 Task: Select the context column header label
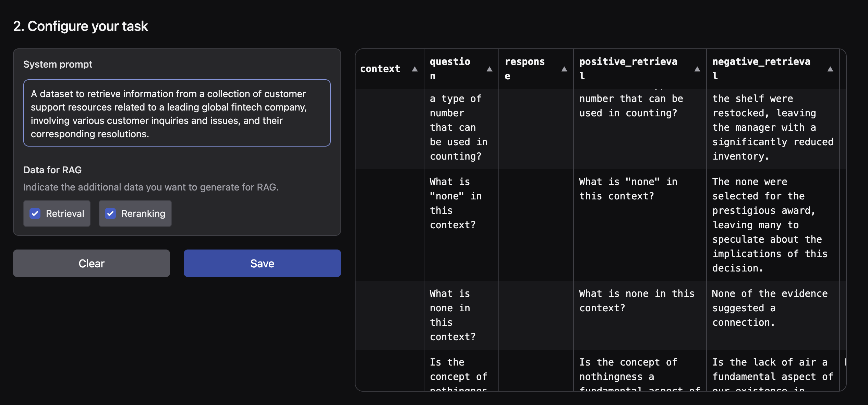pyautogui.click(x=380, y=69)
